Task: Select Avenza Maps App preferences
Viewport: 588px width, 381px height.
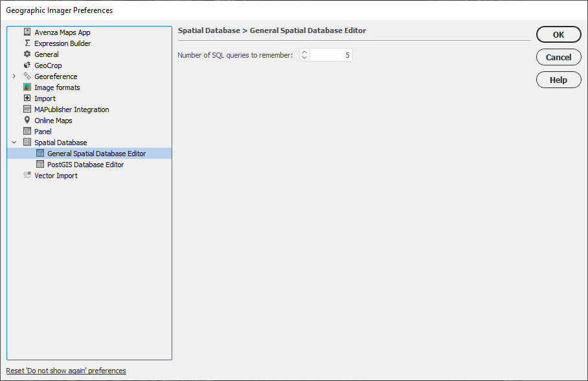Action: (x=62, y=32)
